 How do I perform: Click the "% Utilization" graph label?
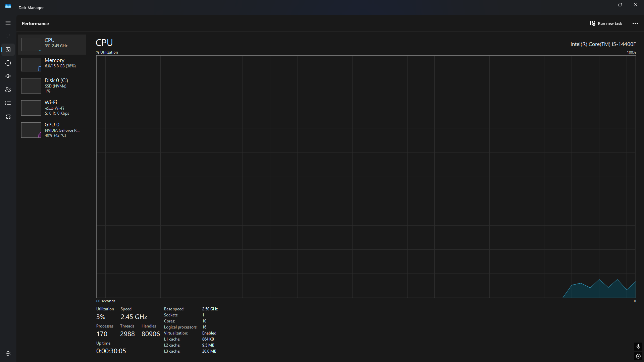pyautogui.click(x=107, y=52)
